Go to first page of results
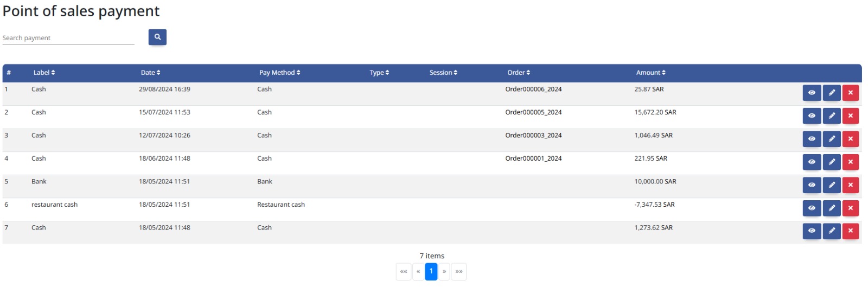The width and height of the screenshot is (868, 287). 404,271
